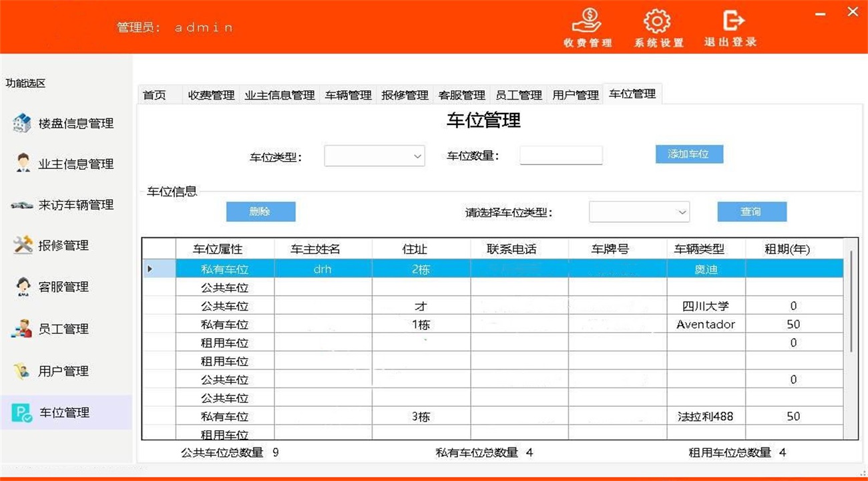Screen dimensions: 868x481
Task: Select the 法拉利488 cell
Action: point(706,416)
